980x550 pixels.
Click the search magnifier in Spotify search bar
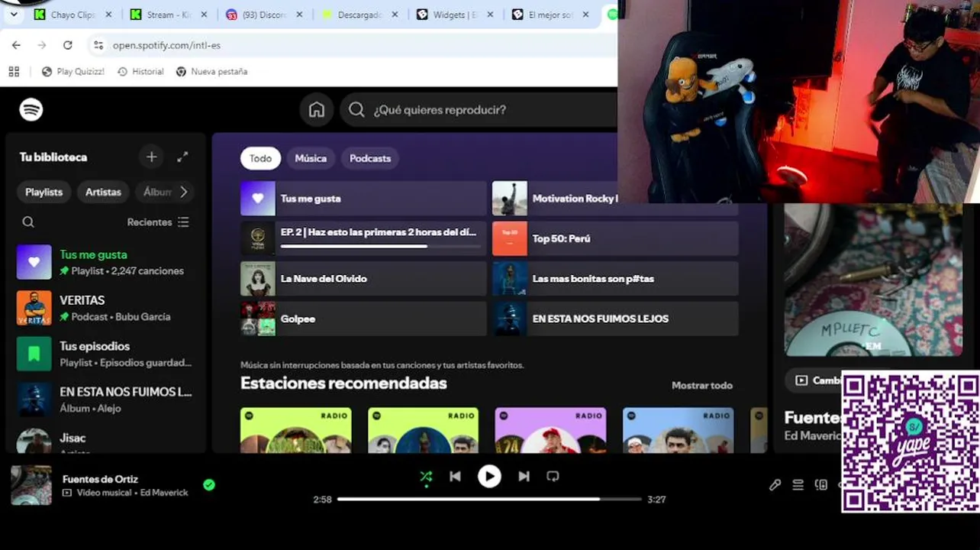(x=356, y=110)
